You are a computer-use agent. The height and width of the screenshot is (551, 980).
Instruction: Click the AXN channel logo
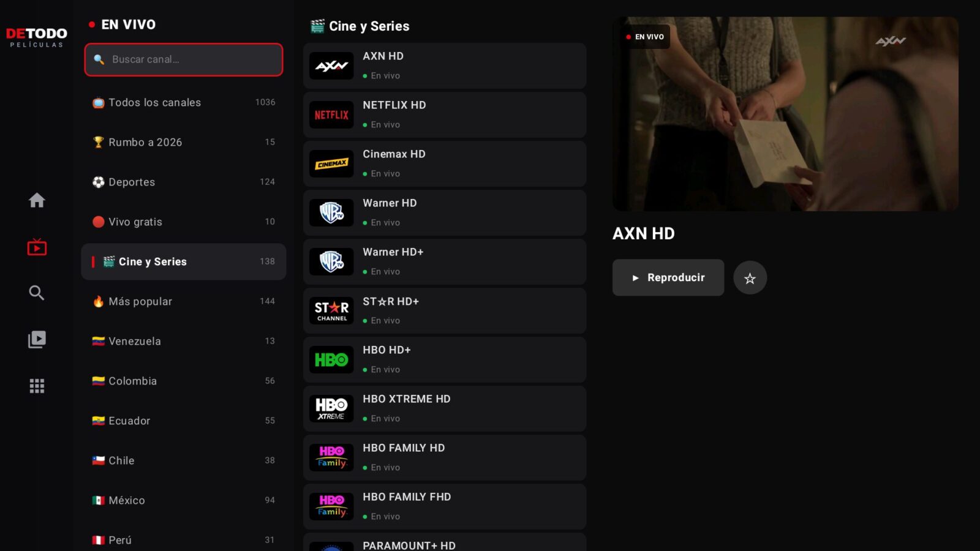pyautogui.click(x=331, y=66)
